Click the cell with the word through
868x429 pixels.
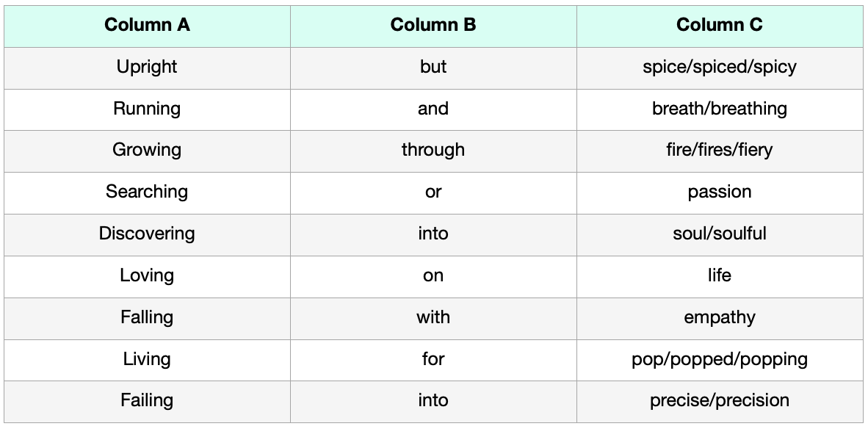[433, 151]
